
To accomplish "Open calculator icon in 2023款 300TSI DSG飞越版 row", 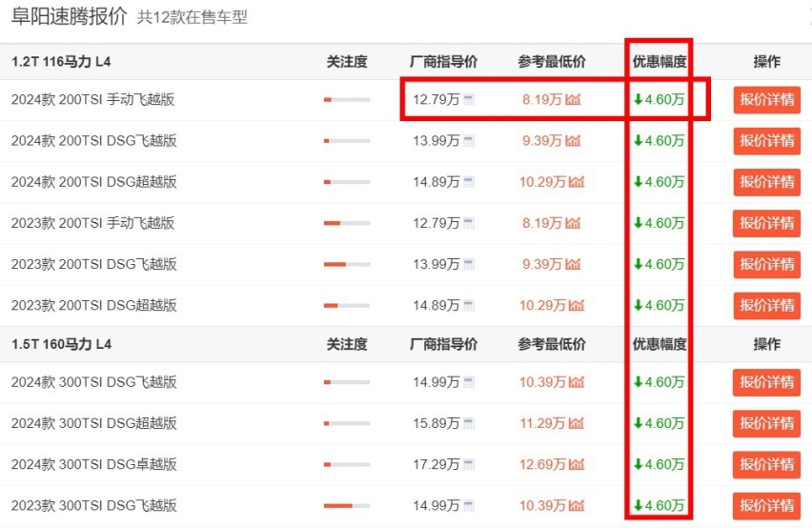I will point(469,506).
